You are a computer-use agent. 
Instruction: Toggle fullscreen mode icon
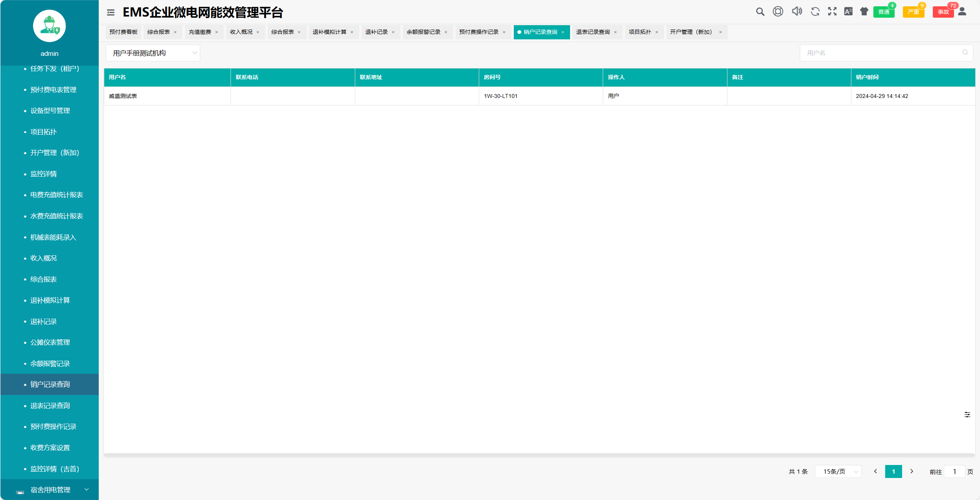point(832,12)
